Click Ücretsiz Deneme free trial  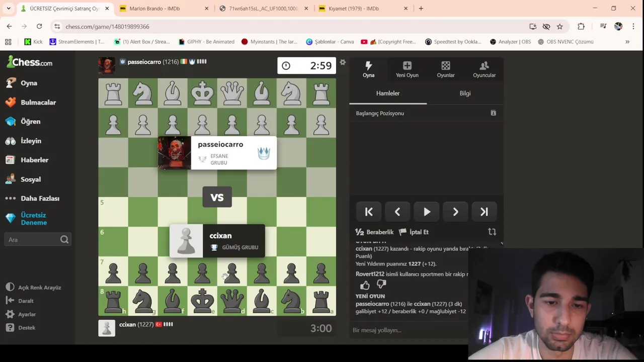pos(27,219)
